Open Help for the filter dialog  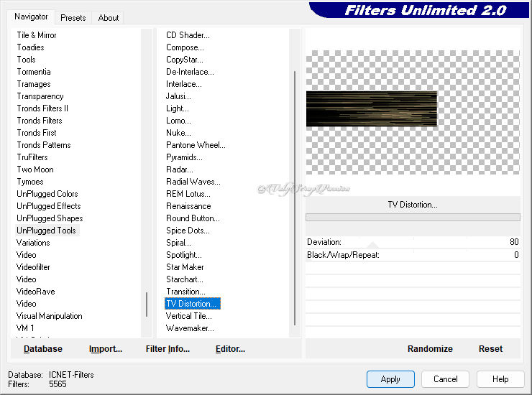click(x=501, y=379)
